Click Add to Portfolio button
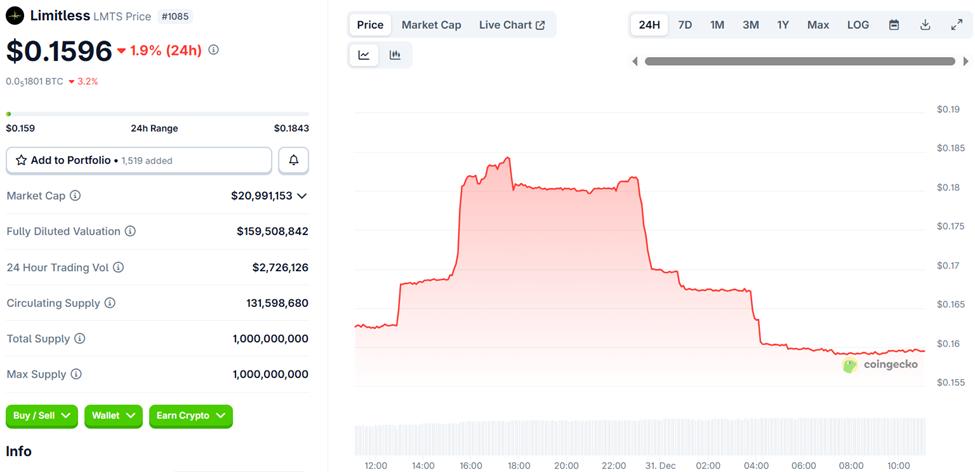975x472 pixels. (139, 160)
